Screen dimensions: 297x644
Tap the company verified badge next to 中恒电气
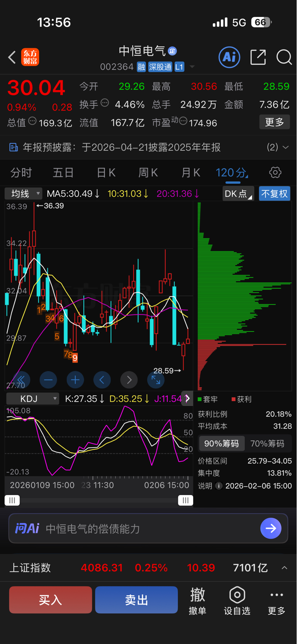(x=172, y=51)
